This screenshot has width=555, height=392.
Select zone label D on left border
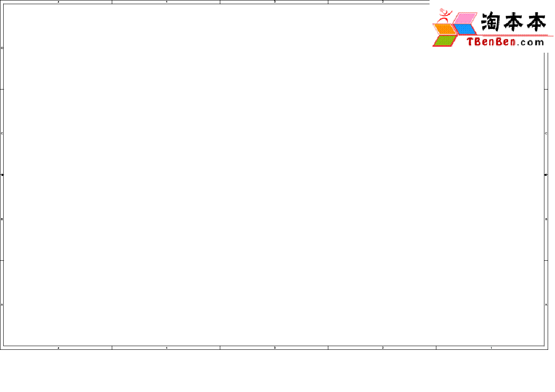coord(2,48)
